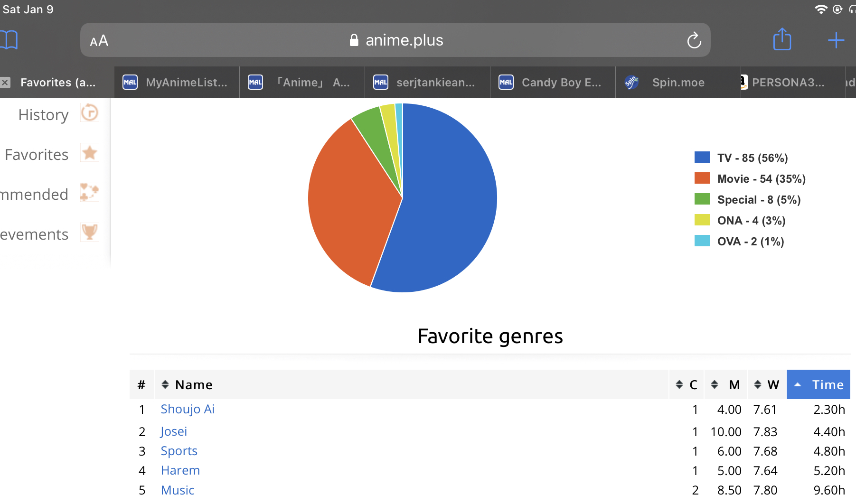Open the share sheet icon
Screen dimensions: 856x504
(x=782, y=39)
